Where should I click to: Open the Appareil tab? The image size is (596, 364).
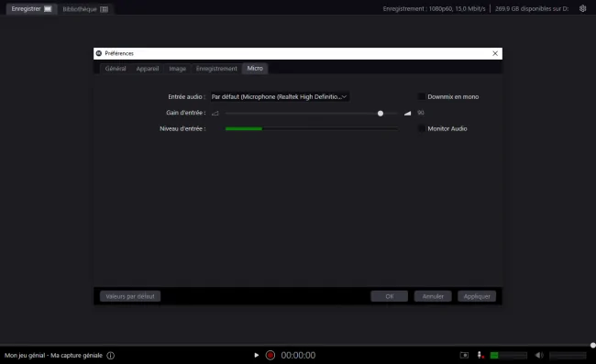(x=148, y=69)
